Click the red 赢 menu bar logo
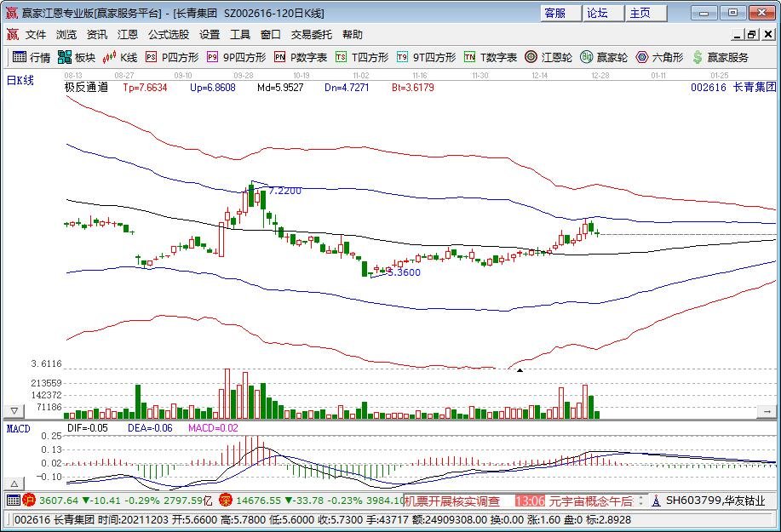 tap(13, 34)
